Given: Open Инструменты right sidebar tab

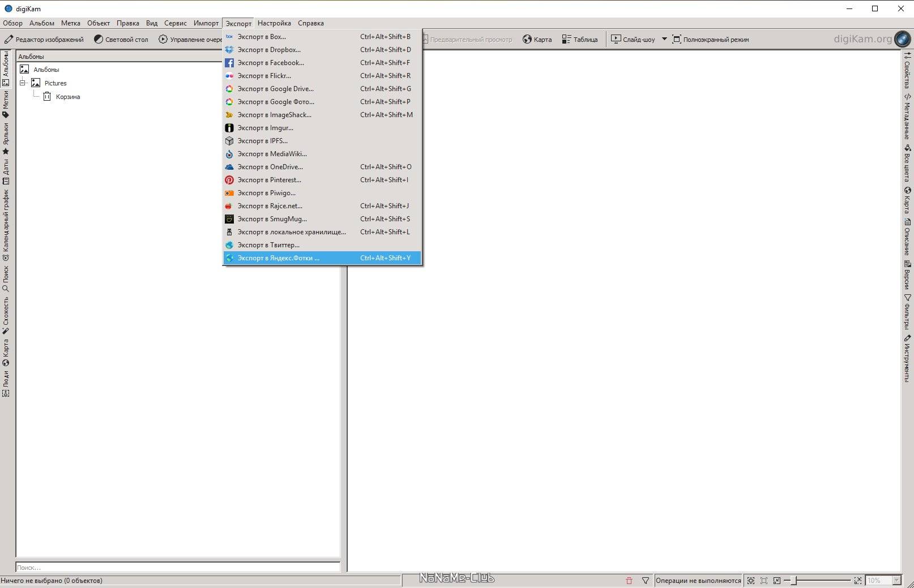Looking at the screenshot, I should [x=907, y=358].
